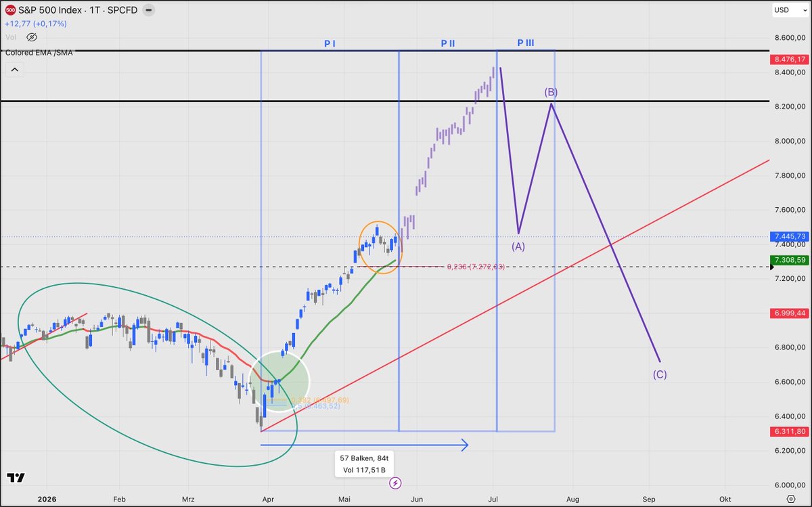The width and height of the screenshot is (812, 507).
Task: Select the (A) wave label
Action: (518, 246)
